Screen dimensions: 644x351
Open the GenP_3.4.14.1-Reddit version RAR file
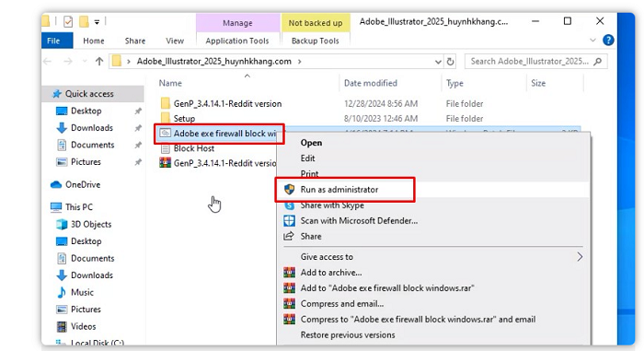[218, 163]
